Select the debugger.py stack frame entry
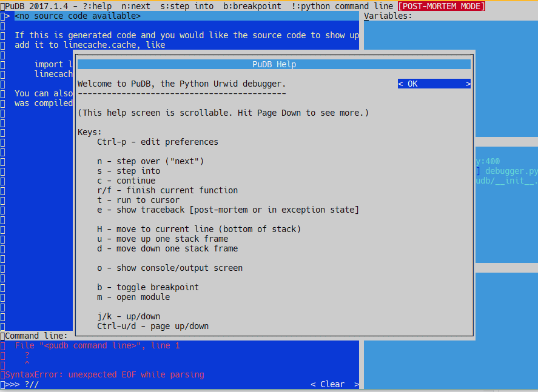Screen dimensions: 538x392 tap(513, 171)
